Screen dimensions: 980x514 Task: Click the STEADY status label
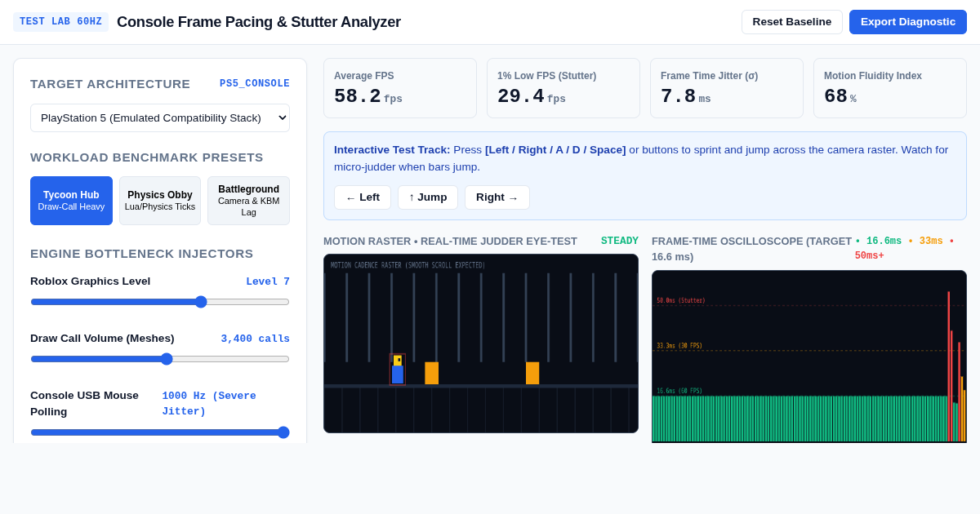620,241
